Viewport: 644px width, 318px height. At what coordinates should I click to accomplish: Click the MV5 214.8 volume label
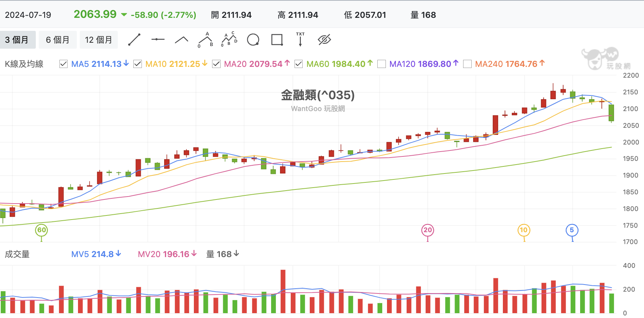tap(96, 254)
